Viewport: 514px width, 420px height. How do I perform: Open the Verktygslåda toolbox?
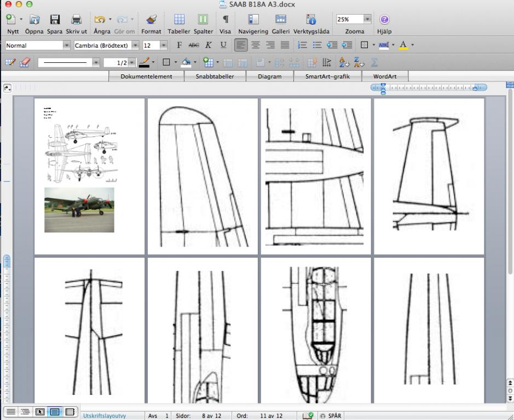pyautogui.click(x=310, y=20)
